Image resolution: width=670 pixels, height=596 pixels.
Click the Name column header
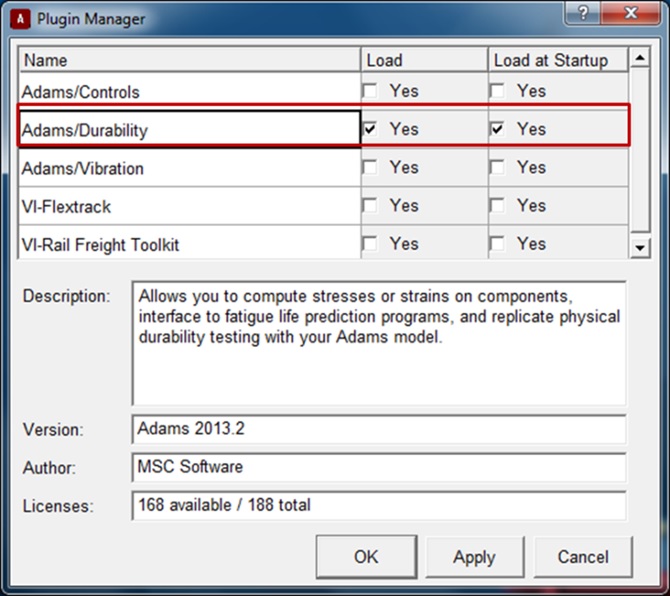(x=46, y=60)
